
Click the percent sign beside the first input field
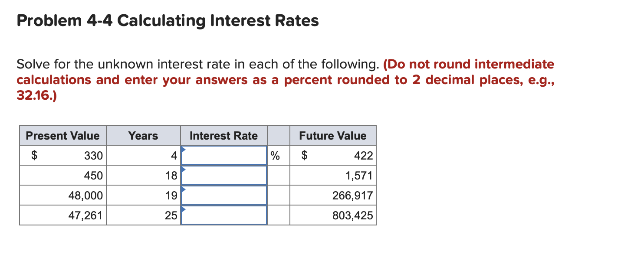(x=276, y=155)
